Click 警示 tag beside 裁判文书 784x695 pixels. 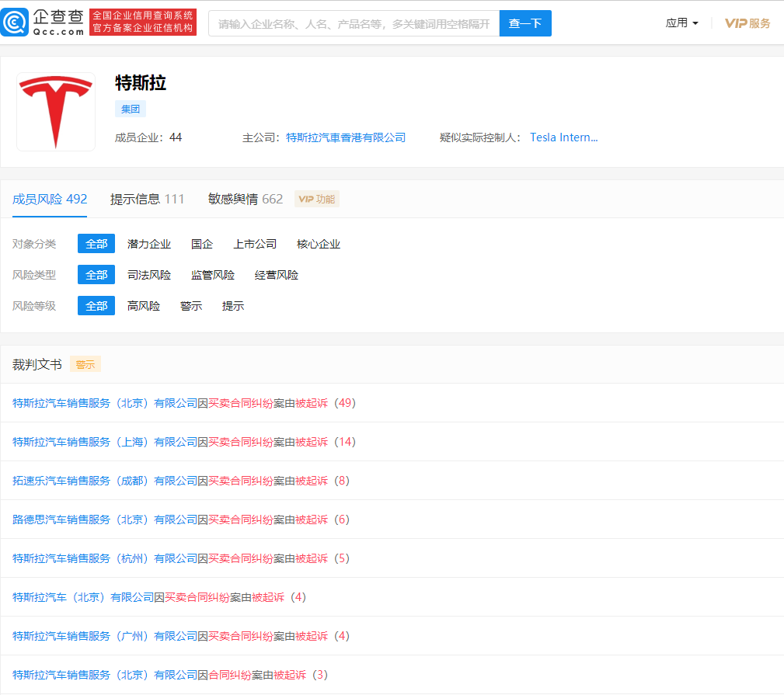85,365
